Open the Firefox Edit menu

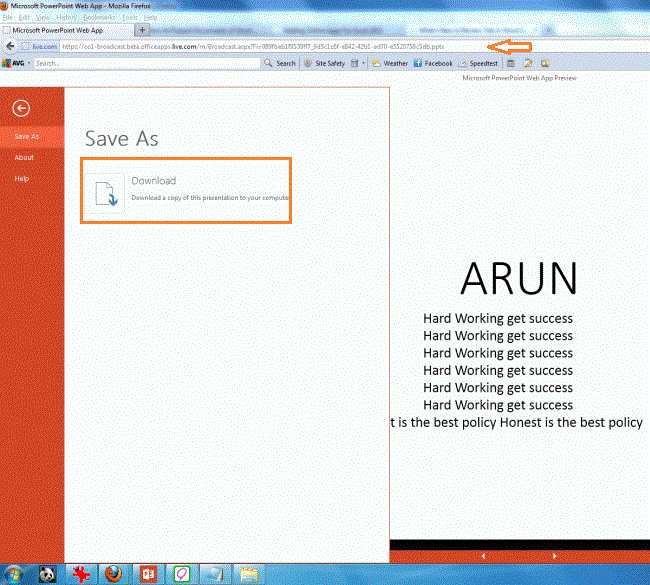tap(24, 17)
